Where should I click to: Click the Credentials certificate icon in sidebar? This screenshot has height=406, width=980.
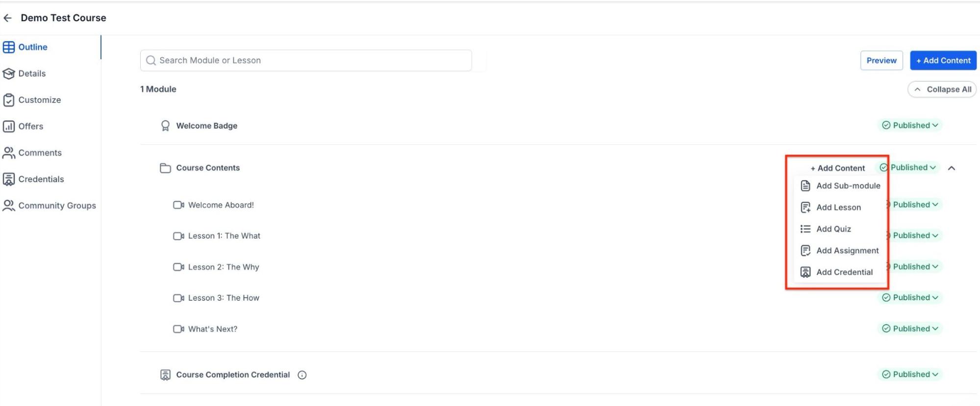[9, 179]
